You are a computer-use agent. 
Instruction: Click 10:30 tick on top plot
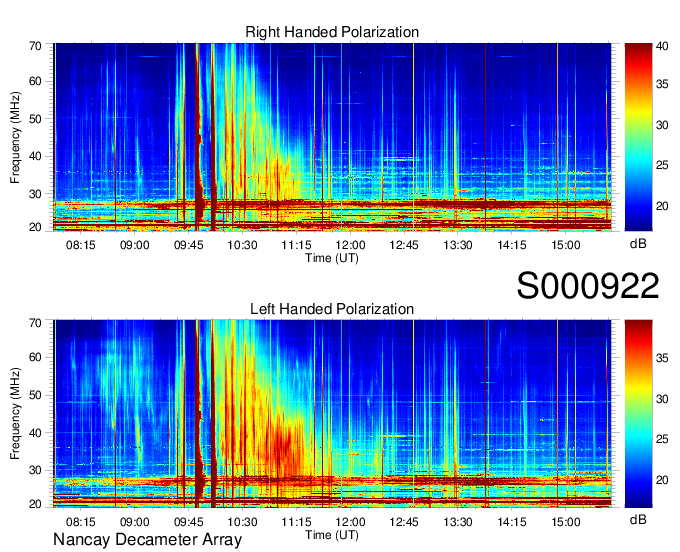242,245
